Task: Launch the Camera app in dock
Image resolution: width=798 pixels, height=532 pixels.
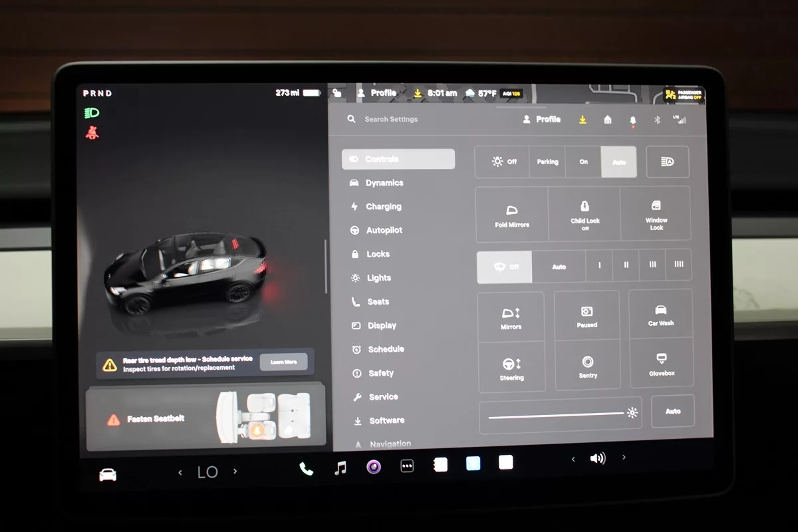Action: coord(374,467)
